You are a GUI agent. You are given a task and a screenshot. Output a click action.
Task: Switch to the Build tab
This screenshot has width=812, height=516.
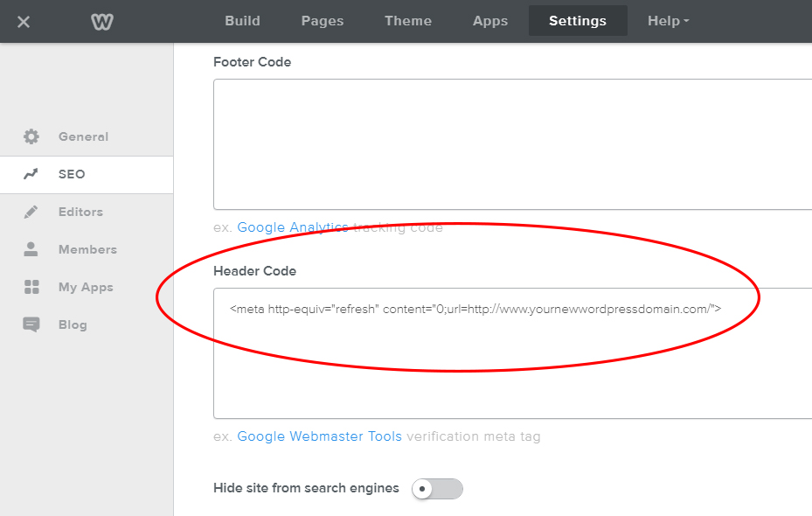pyautogui.click(x=242, y=20)
